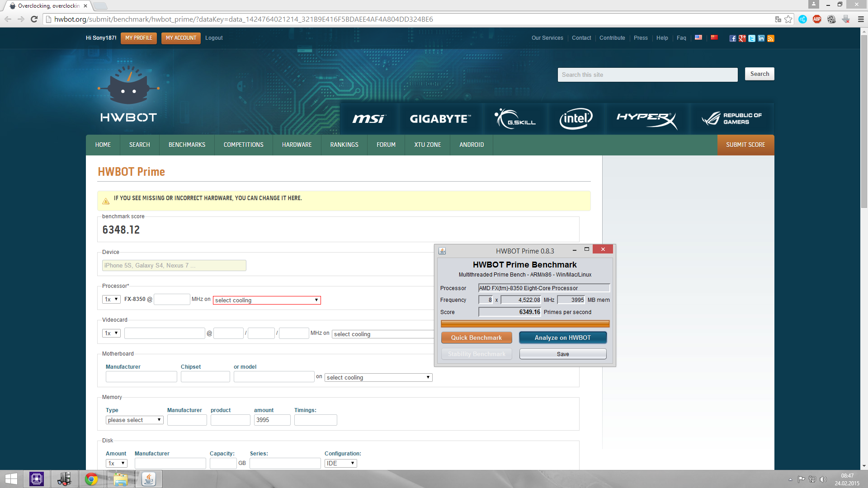Image resolution: width=868 pixels, height=488 pixels.
Task: Open the GIGABYTE sponsor logo
Action: (x=440, y=119)
